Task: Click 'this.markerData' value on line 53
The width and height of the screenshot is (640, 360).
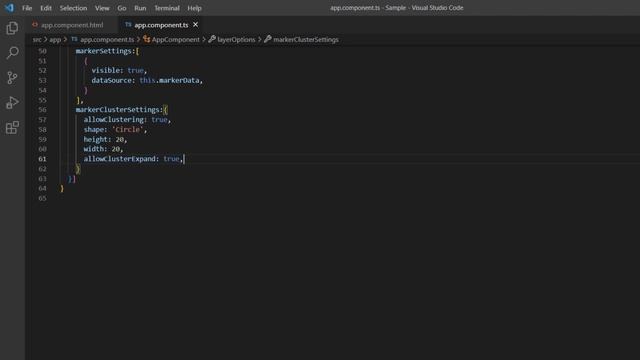Action: [x=169, y=80]
